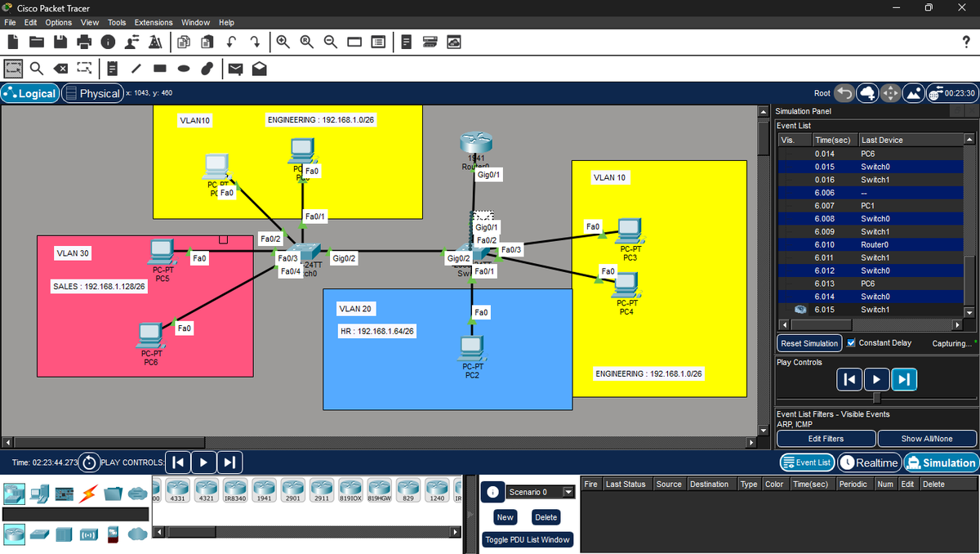This screenshot has width=980, height=554.
Task: Pick the 4331 router from the device list
Action: click(176, 490)
